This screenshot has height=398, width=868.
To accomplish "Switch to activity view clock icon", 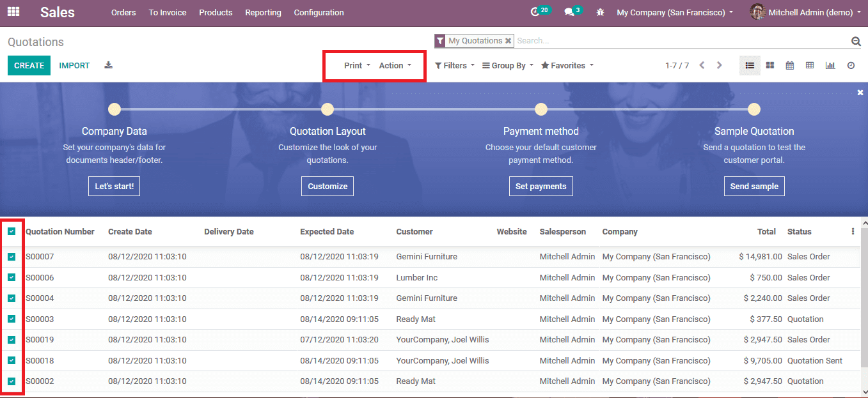I will 851,65.
